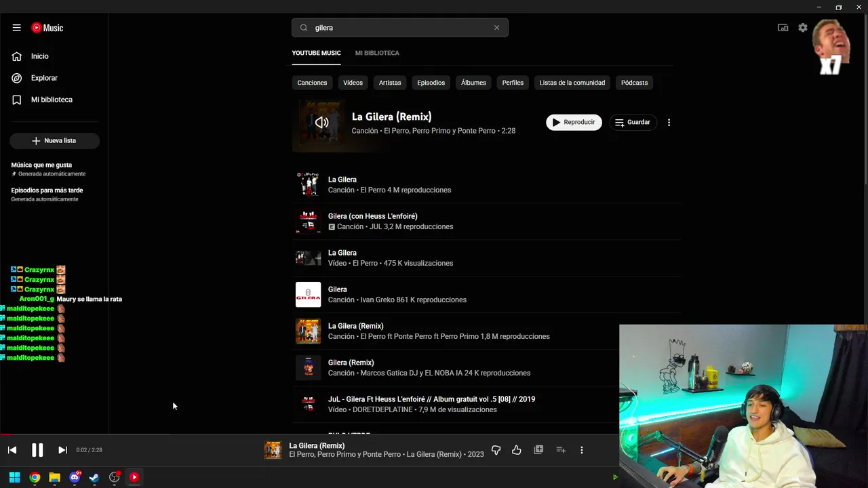
Task: Open Windows Start menu
Action: click(14, 477)
